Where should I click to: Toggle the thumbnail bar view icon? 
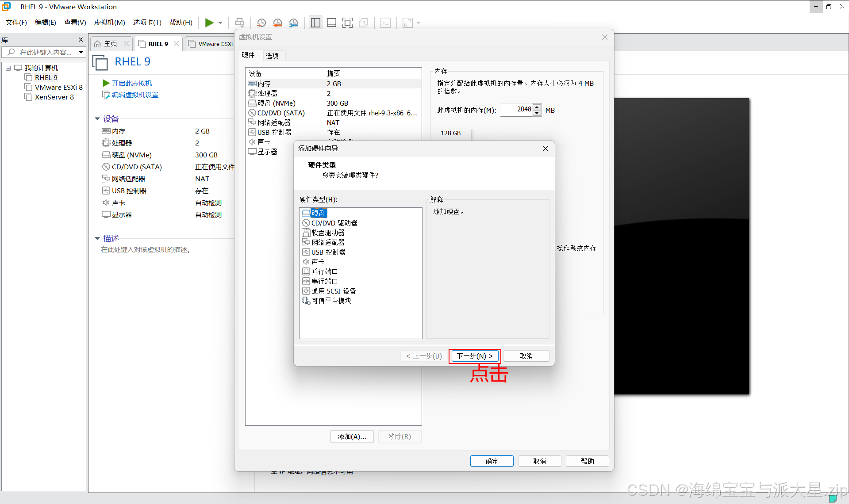pos(331,23)
